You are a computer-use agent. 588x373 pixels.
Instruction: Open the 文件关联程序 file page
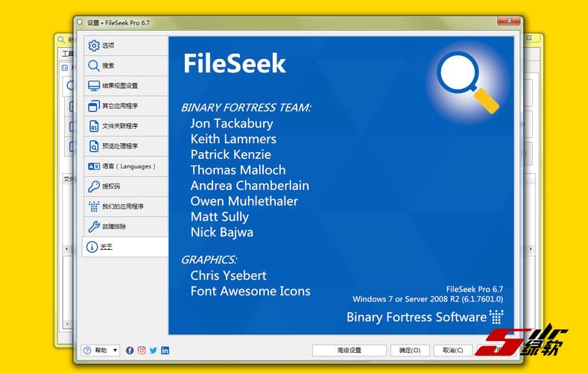(126, 126)
